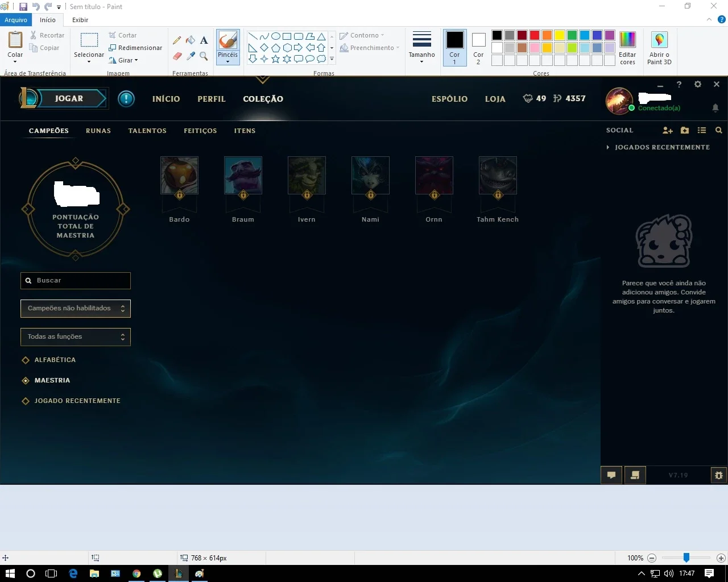
Task: Select the Bardo champion portrait
Action: (x=179, y=176)
